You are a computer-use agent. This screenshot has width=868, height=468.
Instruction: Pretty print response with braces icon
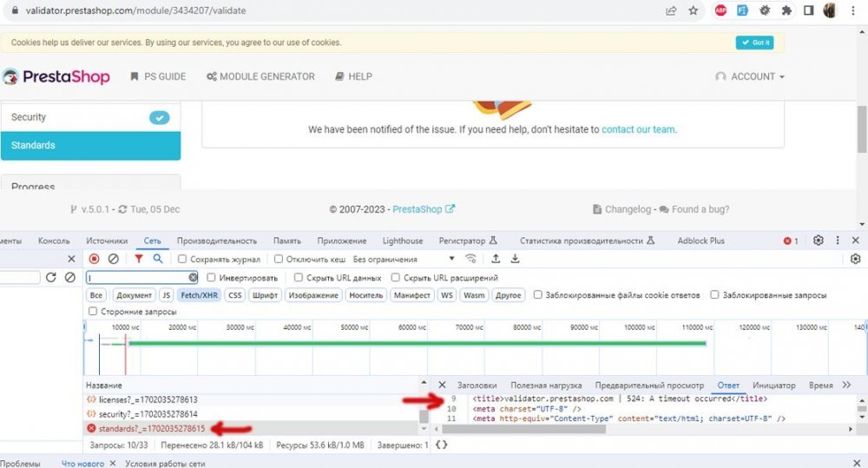click(x=441, y=445)
